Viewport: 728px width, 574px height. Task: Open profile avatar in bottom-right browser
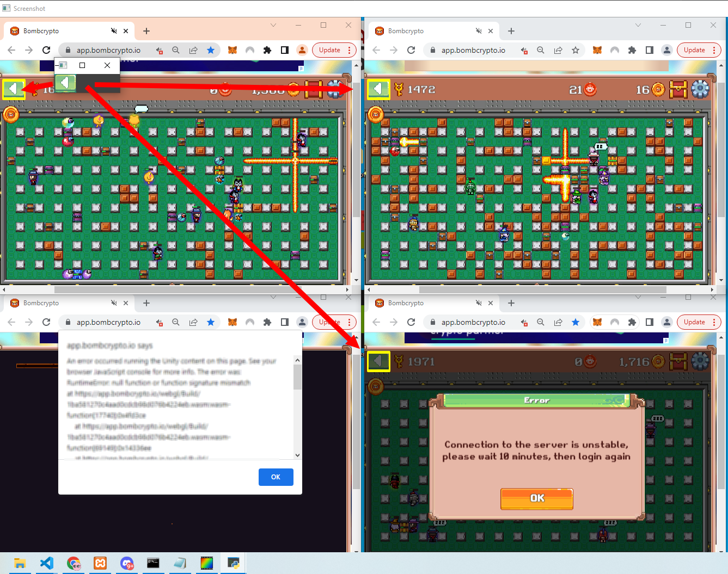(667, 322)
